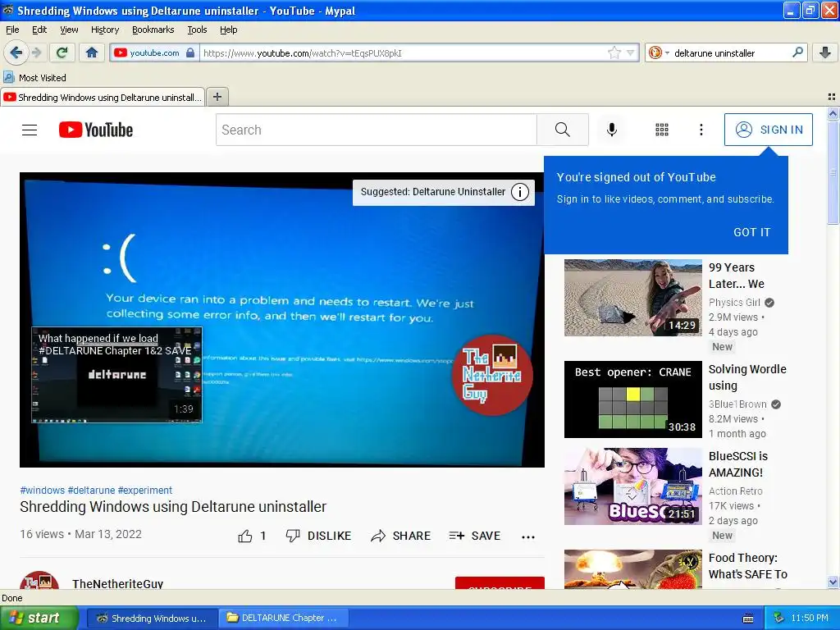
Task: Switch to DELTARUNE Chapter folder taskbar item
Action: pos(283,618)
